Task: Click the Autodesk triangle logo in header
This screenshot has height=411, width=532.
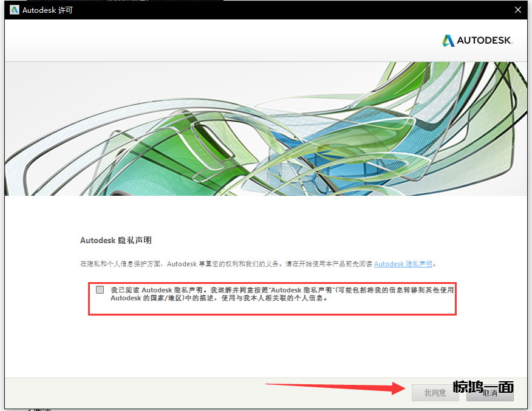Action: click(x=448, y=41)
